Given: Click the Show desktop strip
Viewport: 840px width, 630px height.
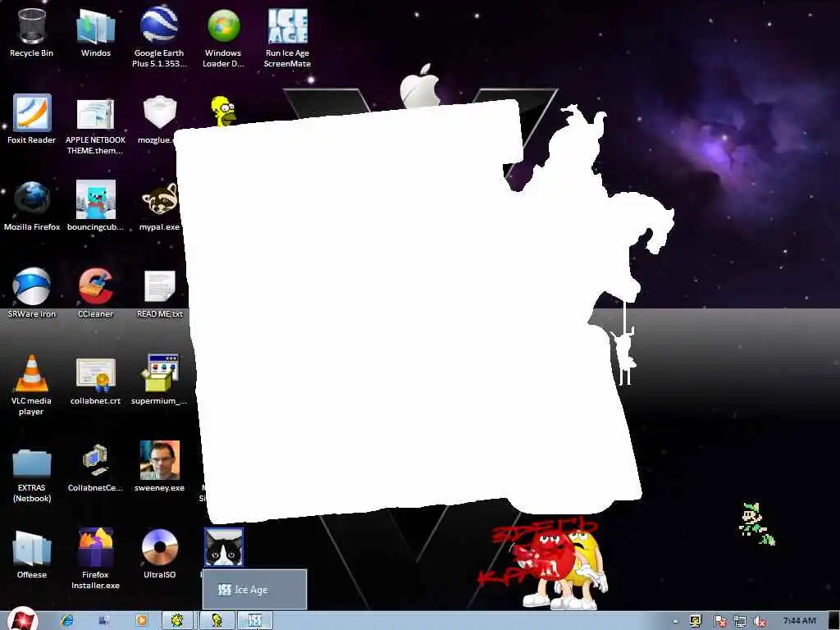Looking at the screenshot, I should click(x=834, y=620).
